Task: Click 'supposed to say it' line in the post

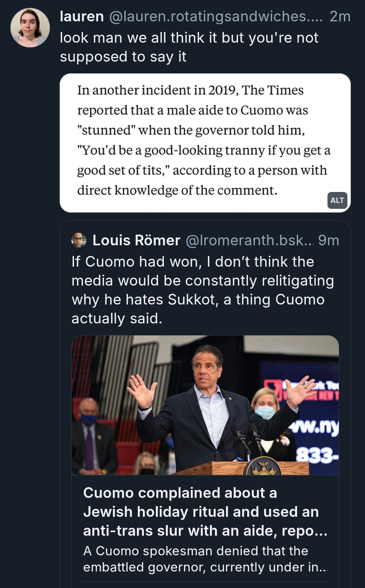Action: point(123,57)
